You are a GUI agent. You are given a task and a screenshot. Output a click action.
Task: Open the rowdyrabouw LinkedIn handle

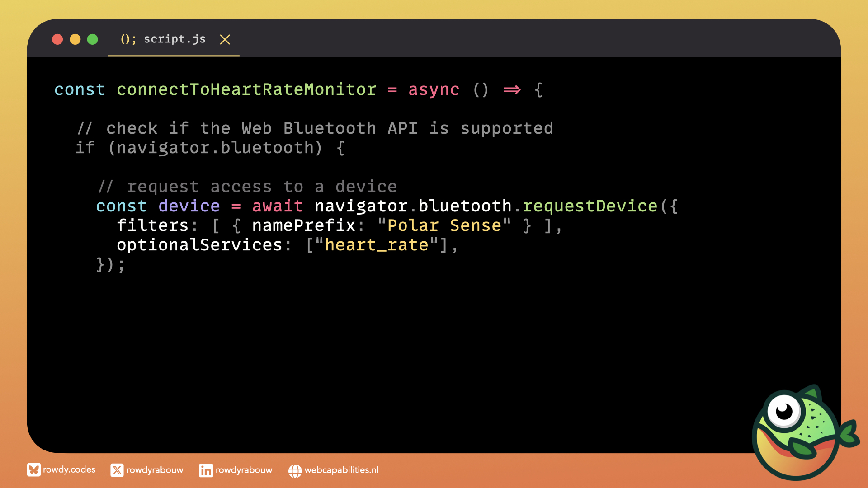coord(244,470)
